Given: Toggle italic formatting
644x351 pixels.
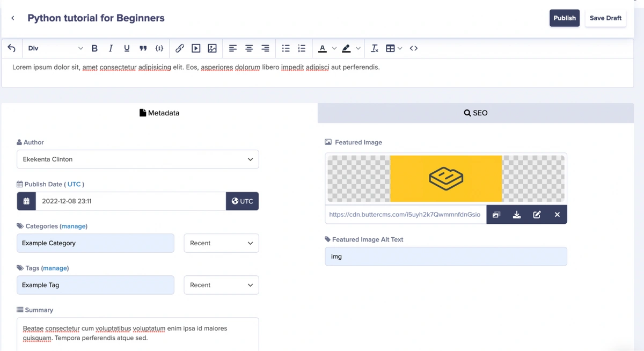Looking at the screenshot, I should coord(111,48).
